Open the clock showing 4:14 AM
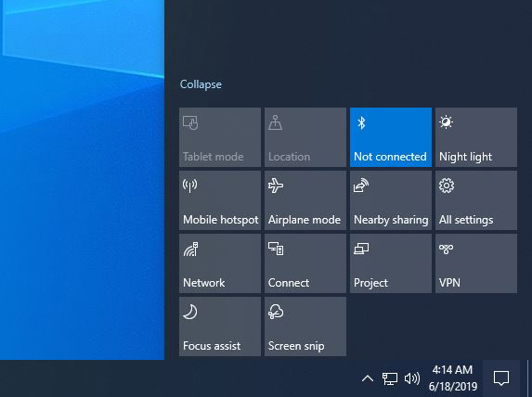Screen dimensions: 532x397 point(452,378)
